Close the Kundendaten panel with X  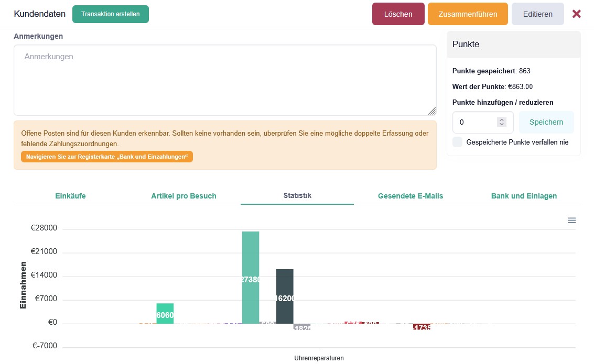577,14
